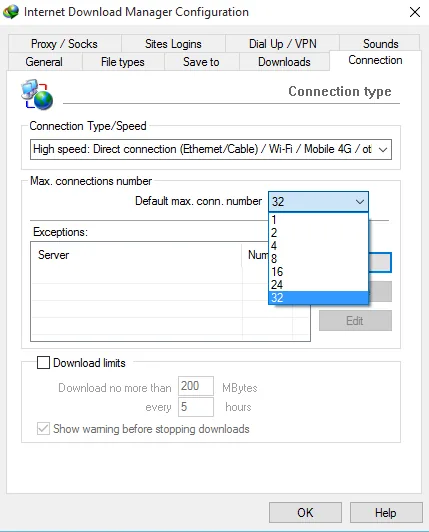Select 16 from the connections list
This screenshot has width=429, height=532.
[318, 271]
